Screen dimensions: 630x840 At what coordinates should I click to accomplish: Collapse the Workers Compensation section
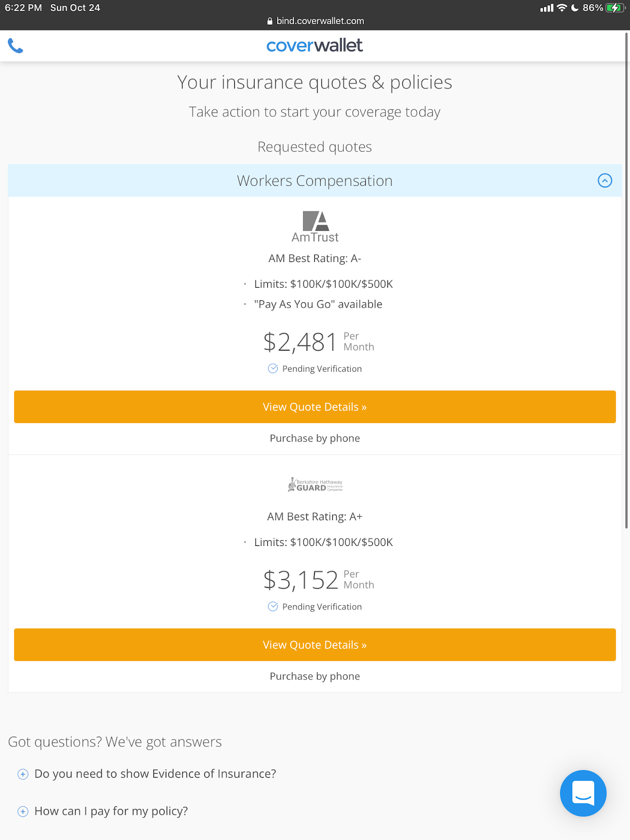pos(605,181)
